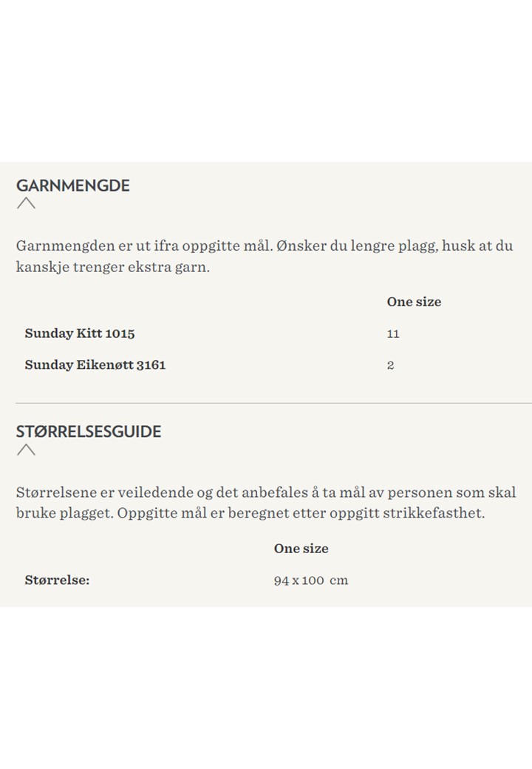Collapse the Garnmengde section chevron

[x=26, y=203]
